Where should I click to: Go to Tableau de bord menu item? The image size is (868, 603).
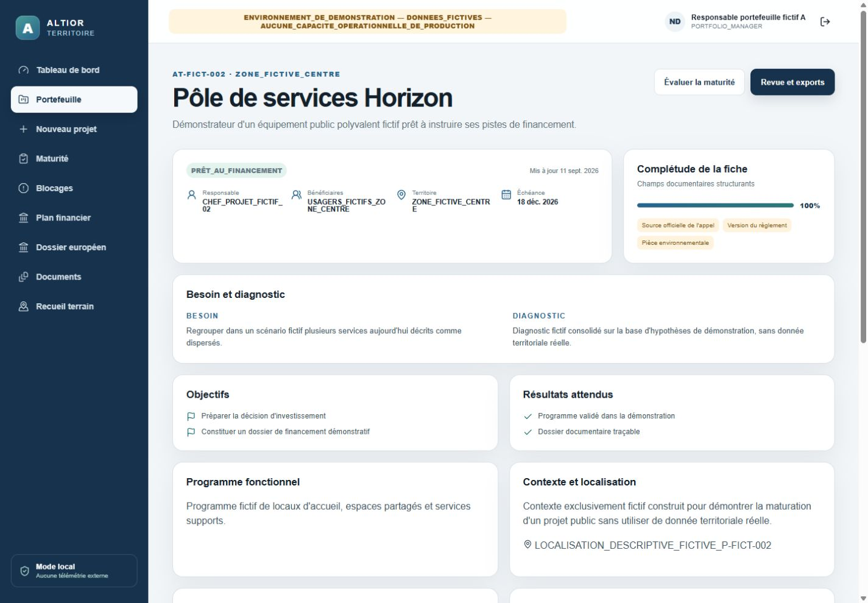click(x=74, y=70)
